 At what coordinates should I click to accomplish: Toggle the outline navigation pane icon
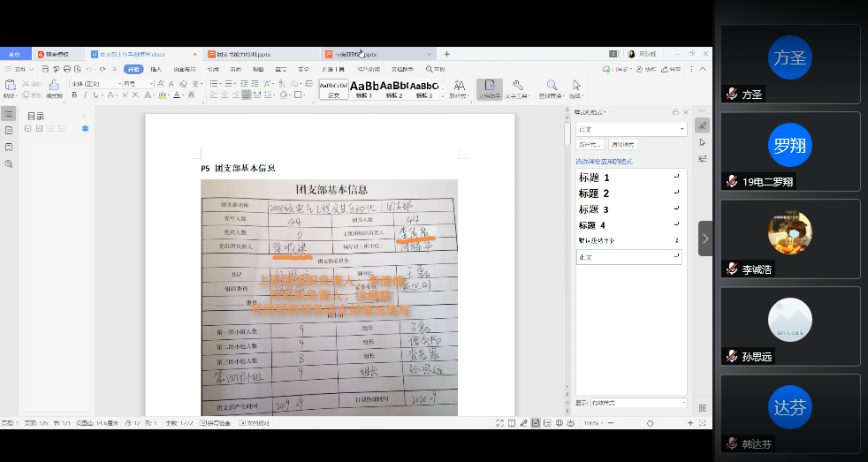point(9,114)
